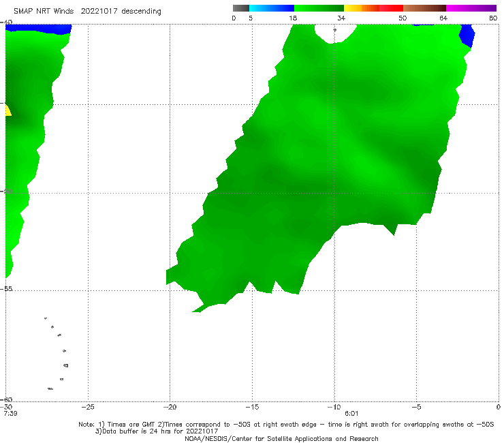
Task: Click the NOAA/NESDIS credit line
Action: point(281,438)
